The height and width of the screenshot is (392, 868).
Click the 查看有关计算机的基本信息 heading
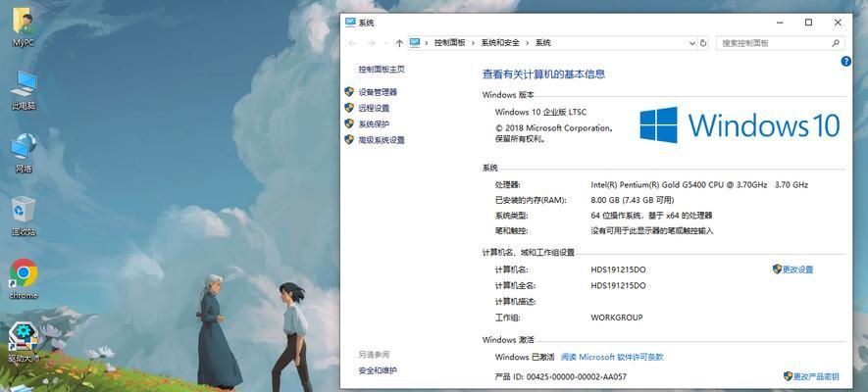[x=543, y=74]
